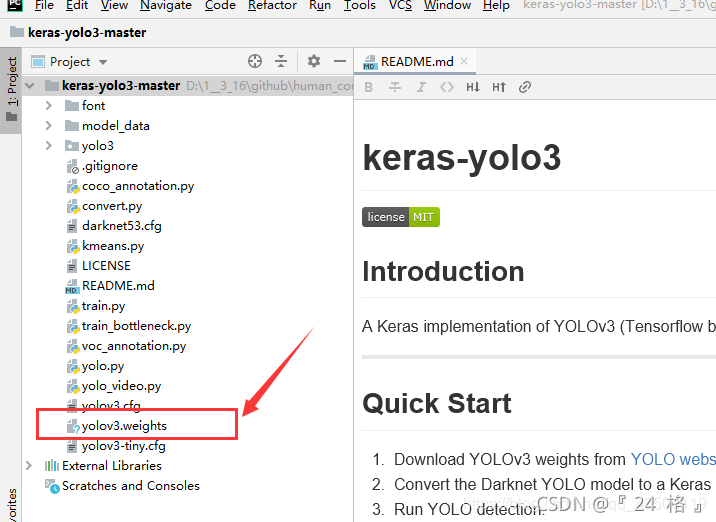Screen dimensions: 716x522
Task: Open the Refactor menu
Action: [272, 5]
